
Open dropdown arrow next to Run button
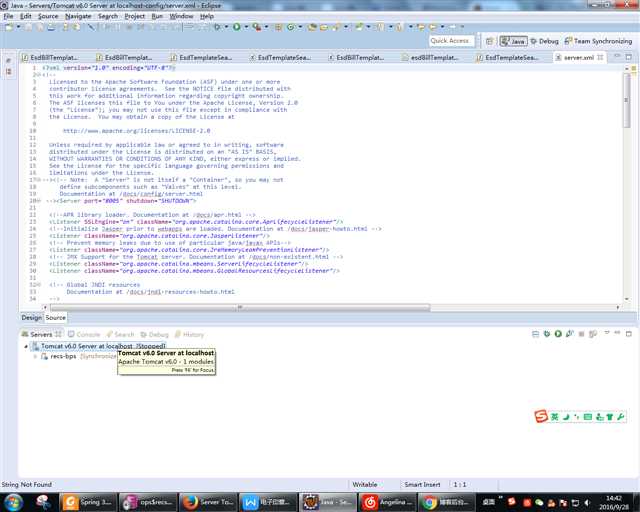tap(246, 27)
